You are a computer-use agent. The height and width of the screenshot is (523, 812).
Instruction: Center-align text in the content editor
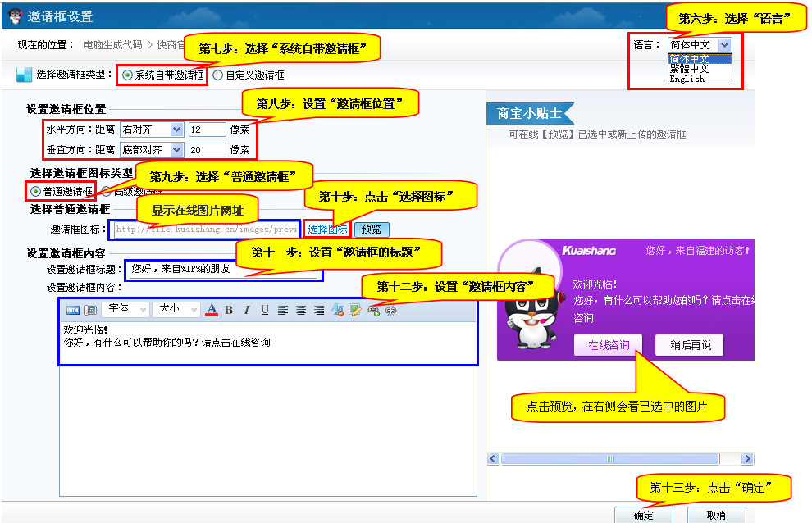301,310
